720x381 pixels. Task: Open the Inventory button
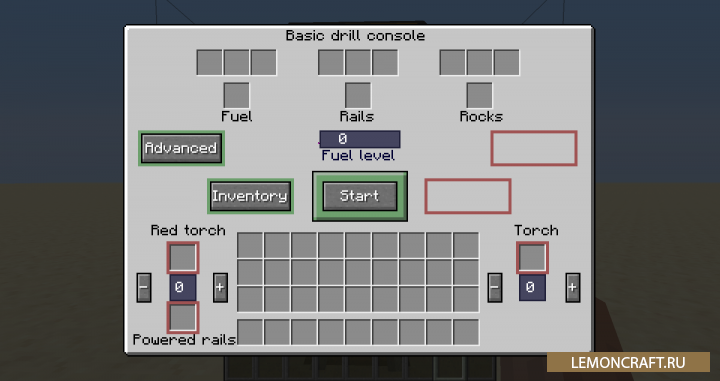pos(250,196)
